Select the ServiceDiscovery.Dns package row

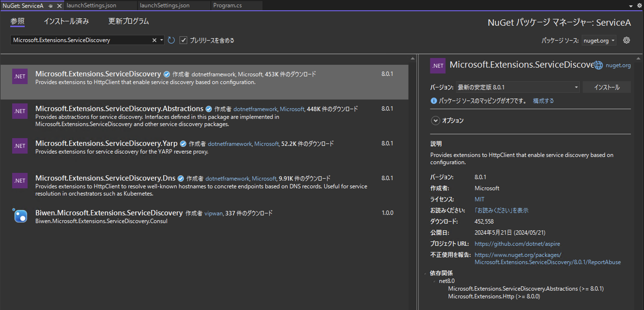pos(200,185)
